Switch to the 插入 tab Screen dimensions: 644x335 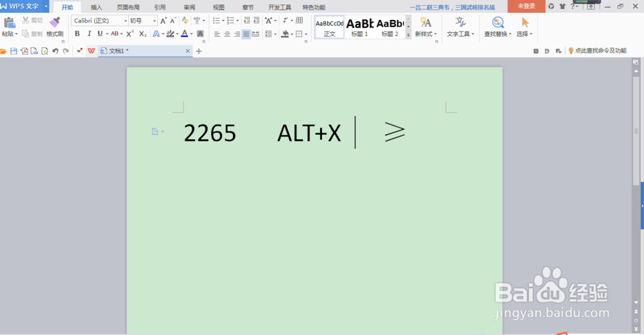pos(96,7)
